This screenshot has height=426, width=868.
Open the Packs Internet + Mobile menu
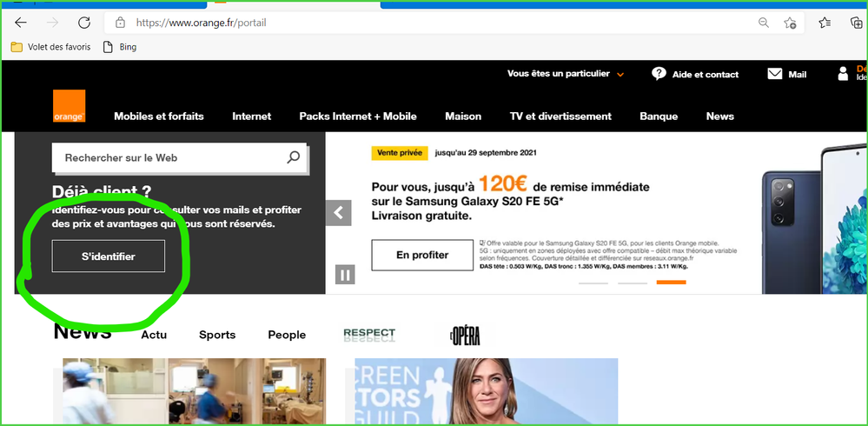pyautogui.click(x=358, y=116)
